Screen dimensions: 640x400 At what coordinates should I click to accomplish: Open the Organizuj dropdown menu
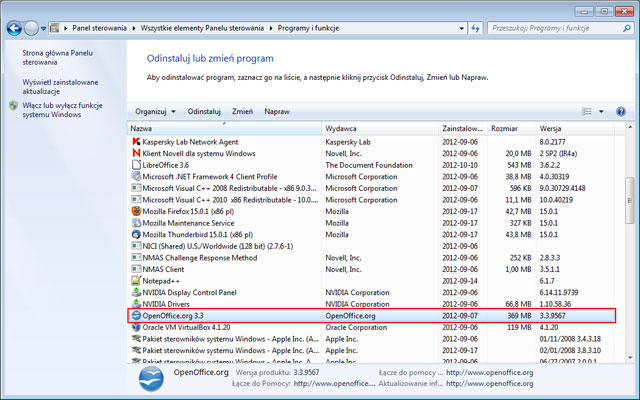tap(155, 111)
